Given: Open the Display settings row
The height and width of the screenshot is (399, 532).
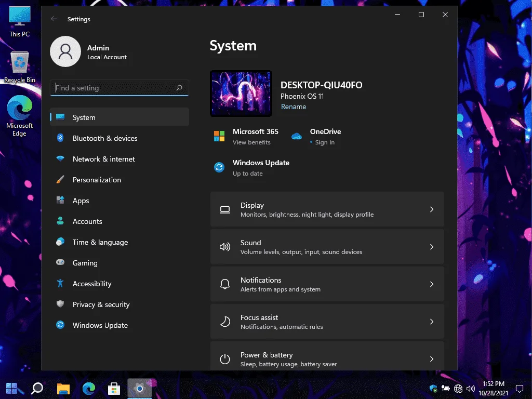Looking at the screenshot, I should 327,209.
